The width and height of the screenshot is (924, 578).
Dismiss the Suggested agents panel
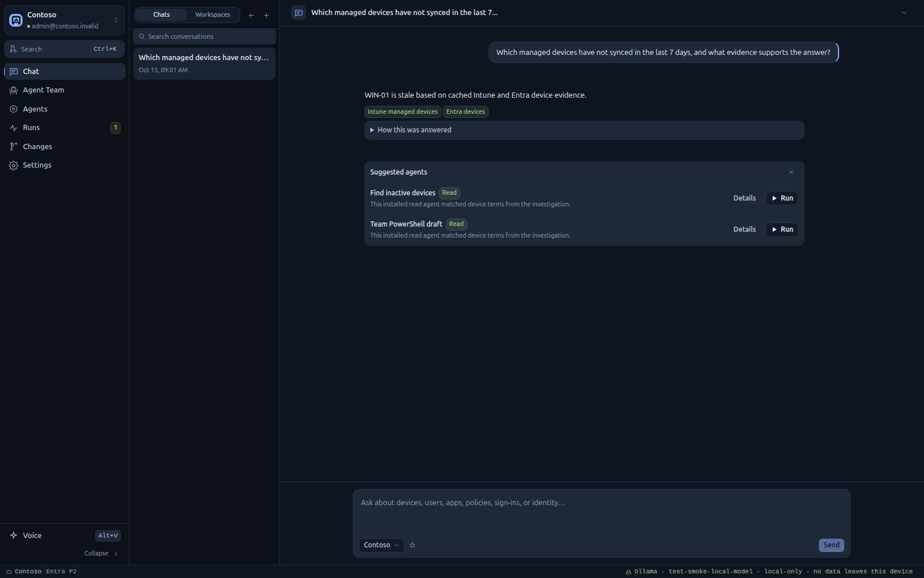tap(791, 172)
